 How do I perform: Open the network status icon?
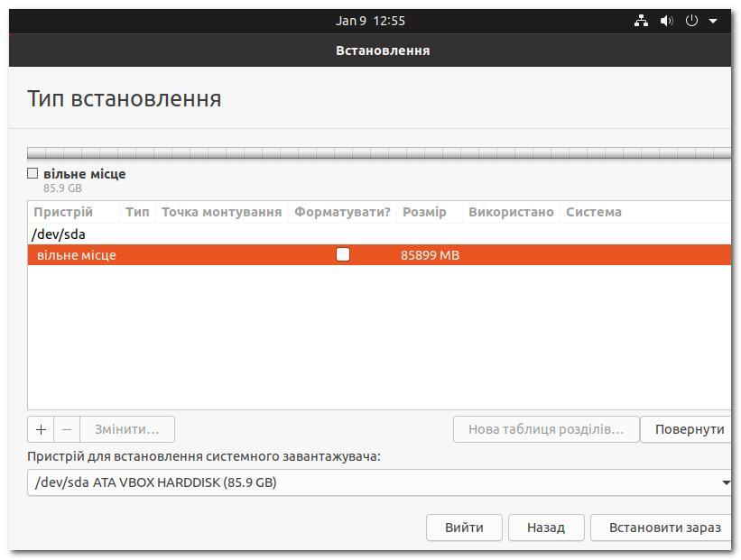point(641,20)
